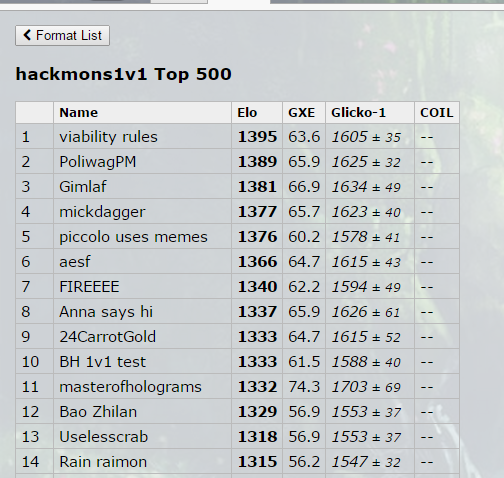Click the Format List back button

pos(62,35)
